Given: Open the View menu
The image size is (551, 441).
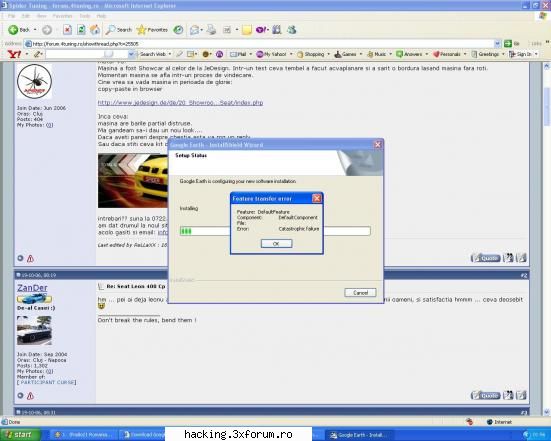Looking at the screenshot, I should click(x=41, y=16).
